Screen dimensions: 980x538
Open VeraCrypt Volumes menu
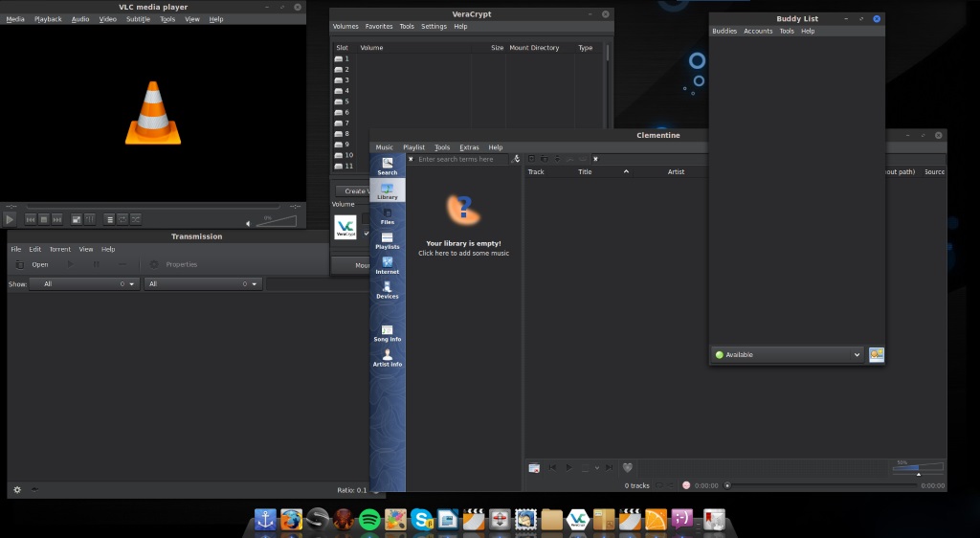point(345,26)
